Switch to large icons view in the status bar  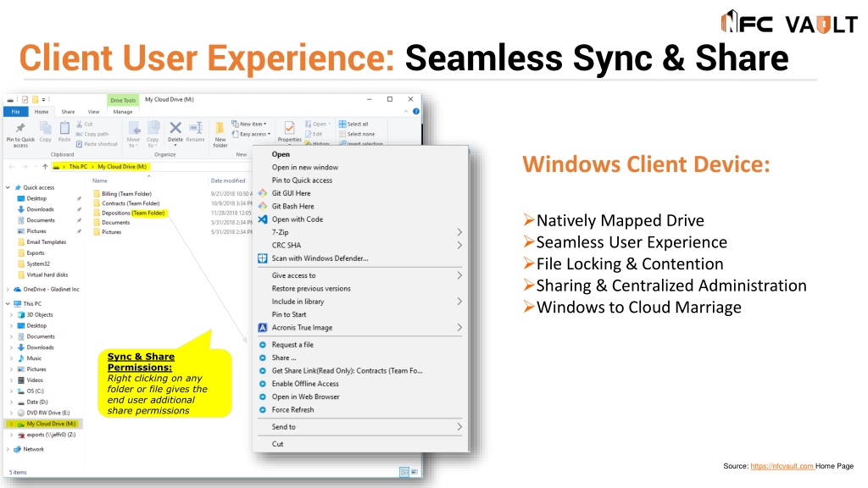[x=415, y=472]
